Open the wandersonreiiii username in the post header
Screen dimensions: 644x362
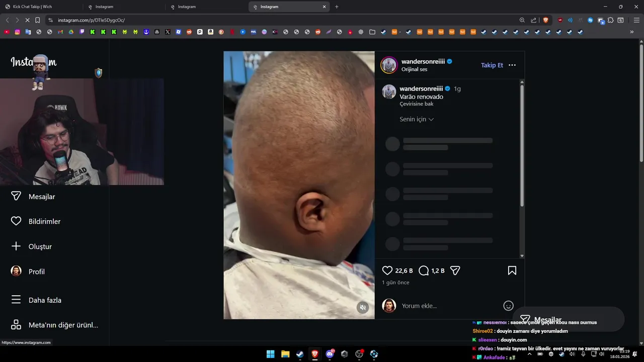423,61
